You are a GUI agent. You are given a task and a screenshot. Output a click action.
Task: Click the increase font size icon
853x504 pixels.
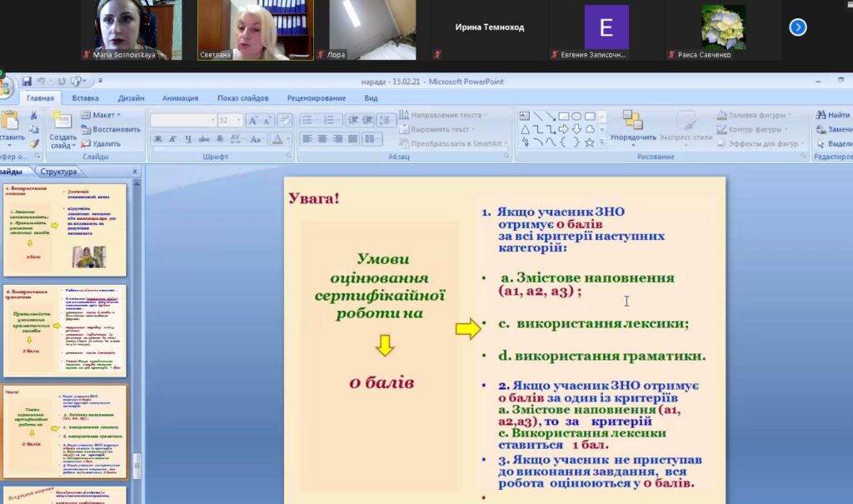pyautogui.click(x=252, y=120)
